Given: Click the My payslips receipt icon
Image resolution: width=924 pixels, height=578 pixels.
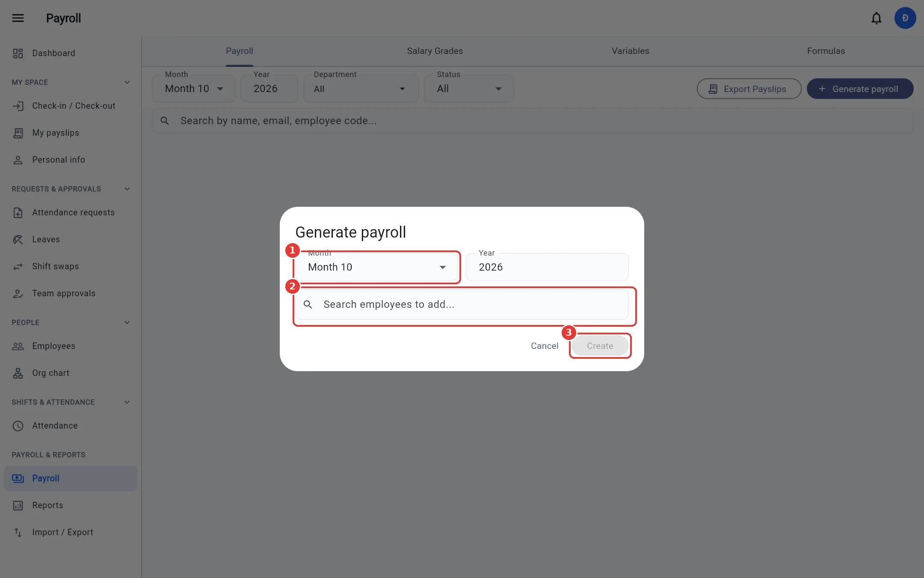Looking at the screenshot, I should pyautogui.click(x=18, y=133).
